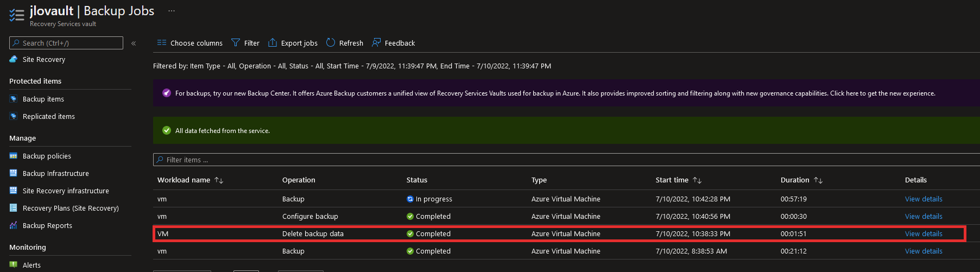The width and height of the screenshot is (980, 272).
Task: Sort by Duration arrows
Action: point(818,180)
